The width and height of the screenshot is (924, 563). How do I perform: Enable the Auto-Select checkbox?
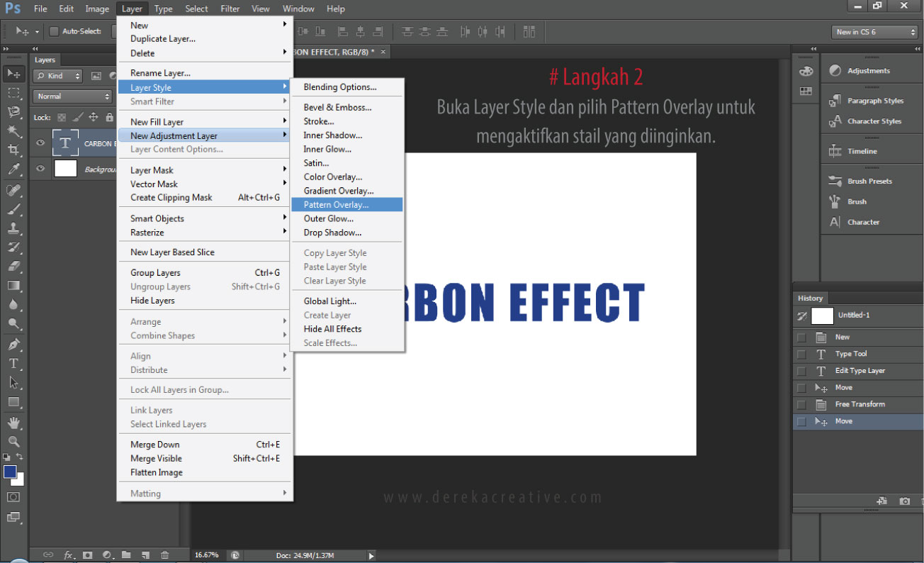coord(54,31)
